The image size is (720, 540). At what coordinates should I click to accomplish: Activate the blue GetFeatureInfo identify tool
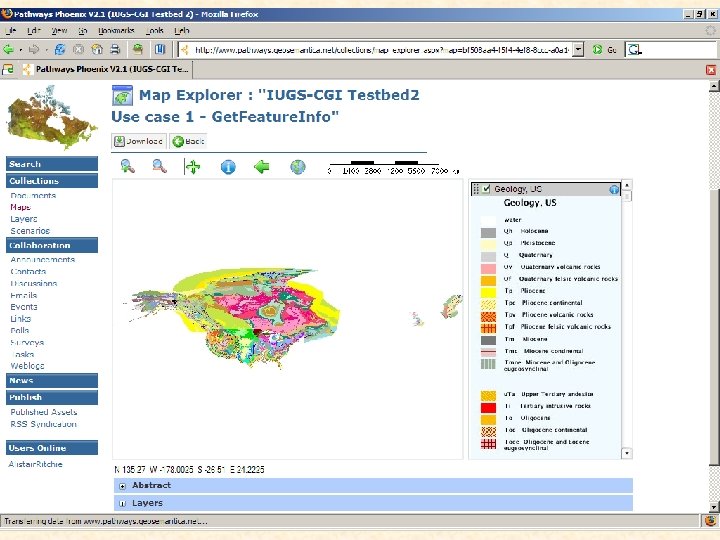tap(228, 167)
